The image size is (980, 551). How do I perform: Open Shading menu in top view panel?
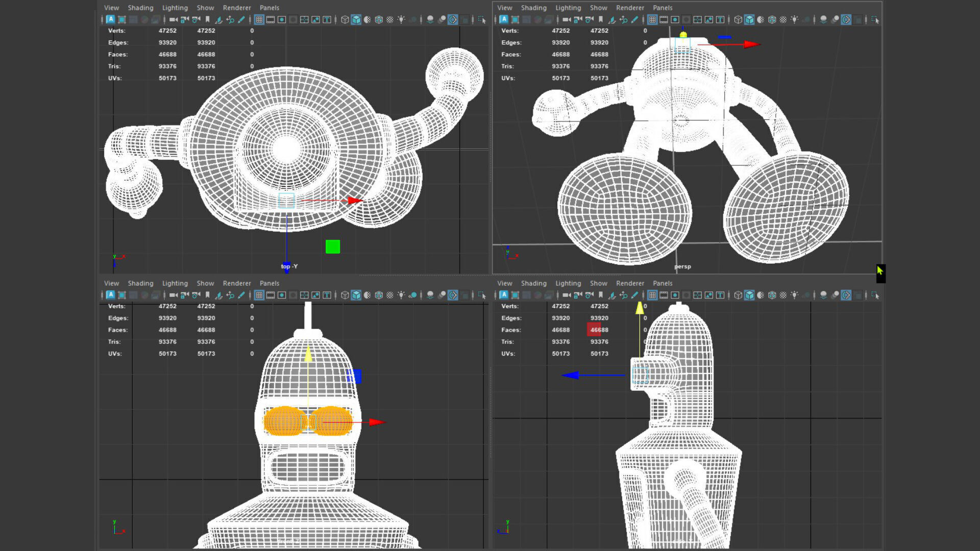[140, 8]
